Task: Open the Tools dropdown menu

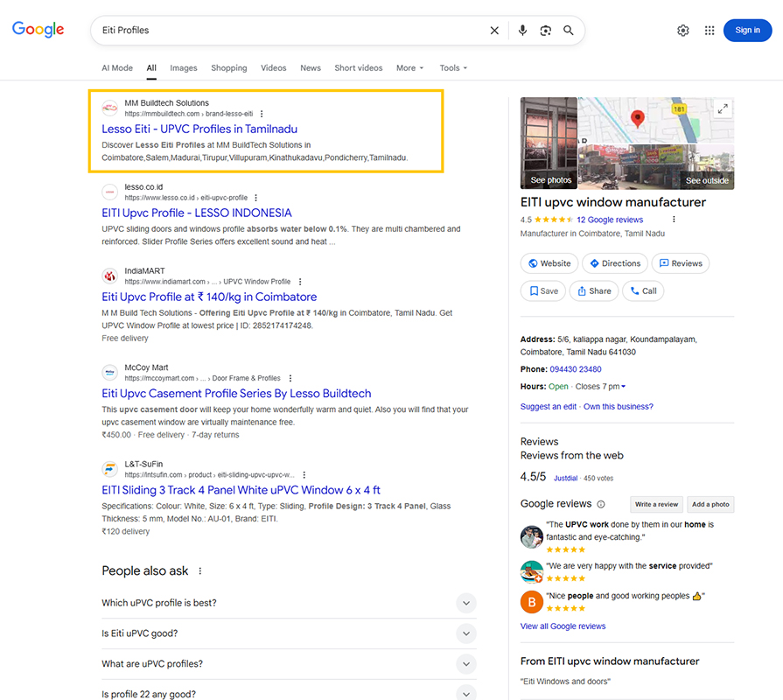Action: [x=453, y=68]
